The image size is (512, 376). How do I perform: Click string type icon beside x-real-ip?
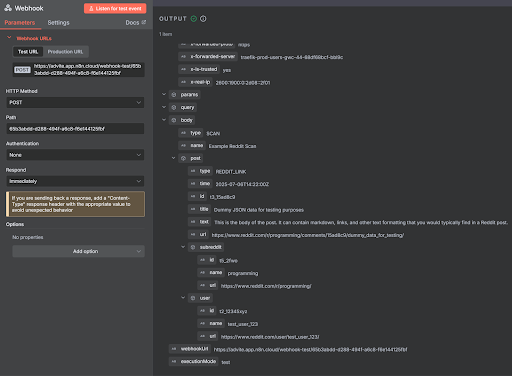coord(183,82)
